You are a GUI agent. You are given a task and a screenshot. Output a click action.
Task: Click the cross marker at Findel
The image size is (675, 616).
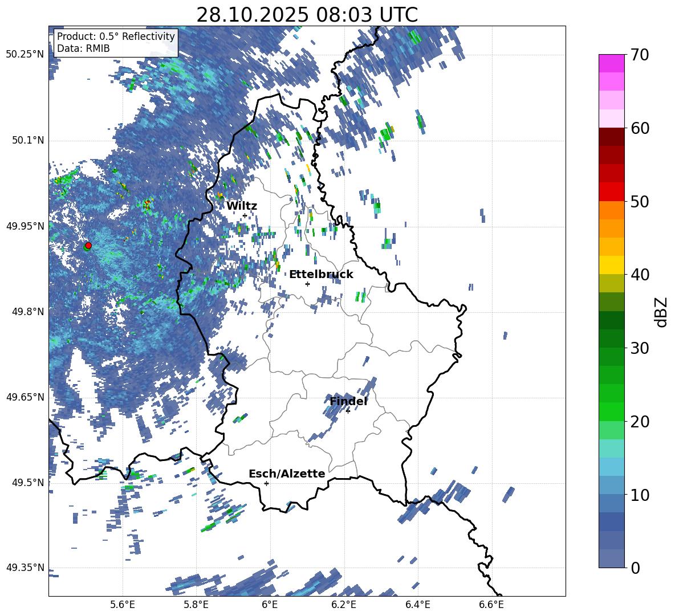click(348, 411)
